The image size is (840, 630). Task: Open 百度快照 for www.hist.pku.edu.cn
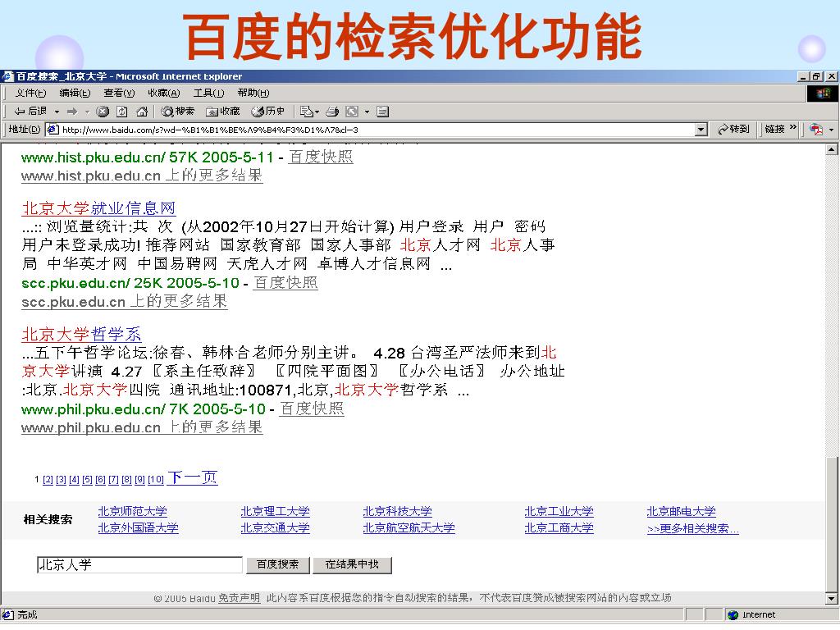click(321, 157)
